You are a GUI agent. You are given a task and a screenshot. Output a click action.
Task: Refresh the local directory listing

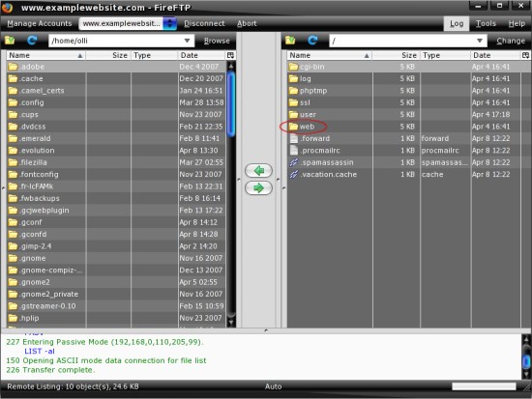click(32, 41)
